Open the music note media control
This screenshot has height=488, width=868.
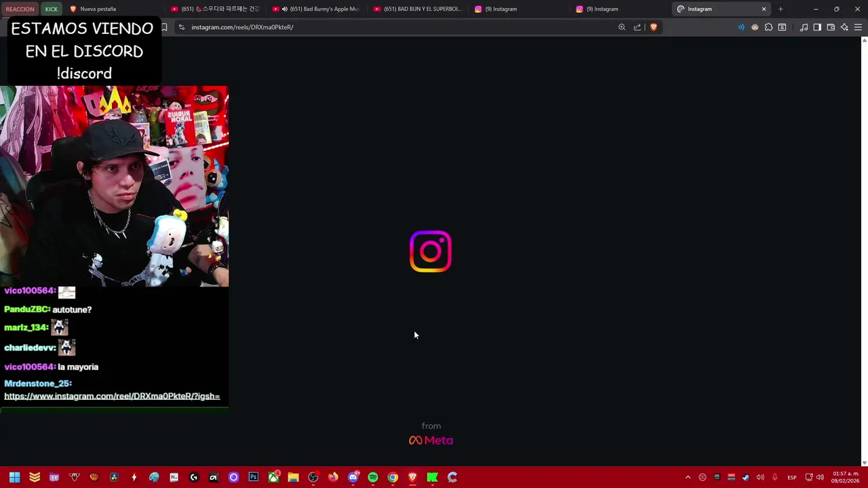[804, 27]
